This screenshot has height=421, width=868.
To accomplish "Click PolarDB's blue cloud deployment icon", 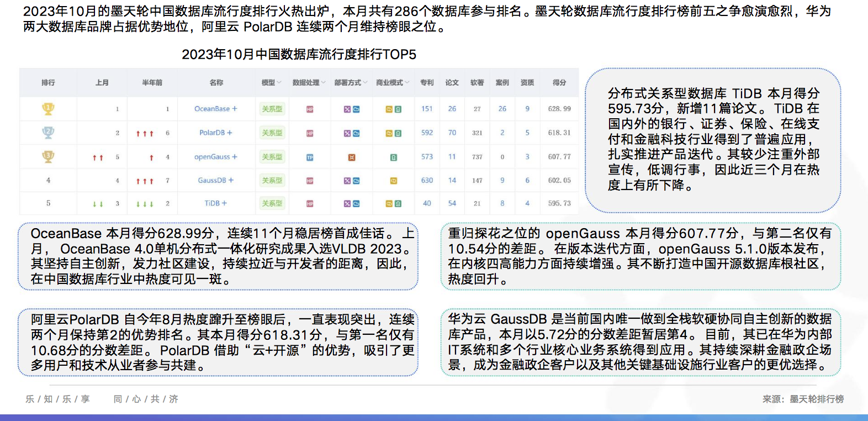I will [356, 133].
